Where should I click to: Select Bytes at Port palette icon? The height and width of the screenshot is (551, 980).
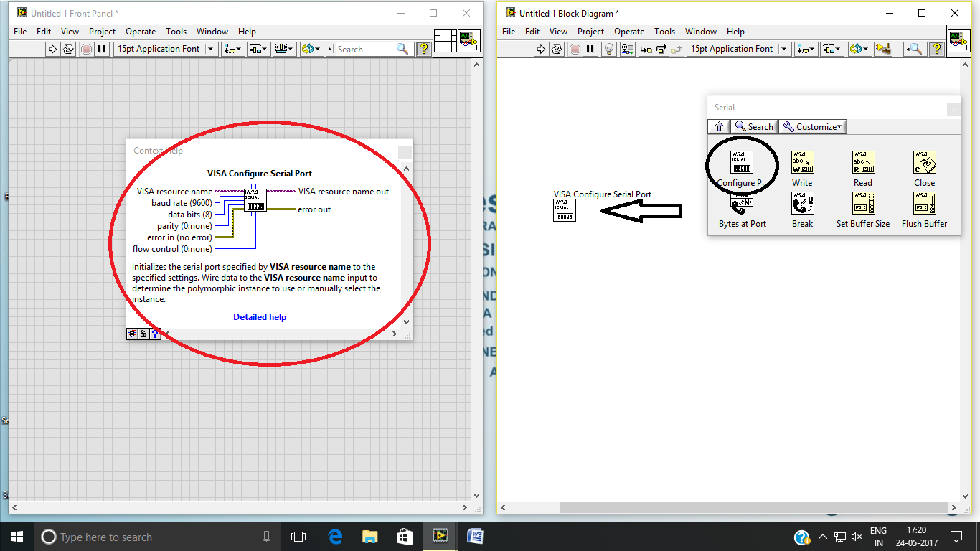tap(742, 204)
